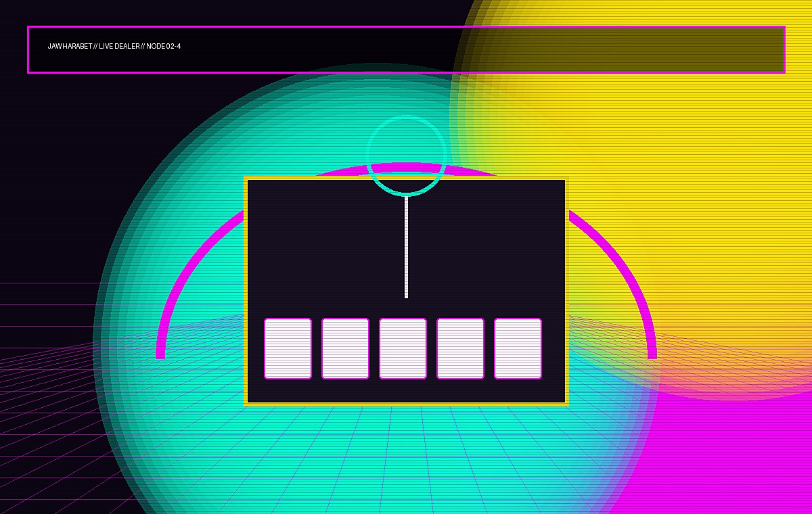This screenshot has height=514, width=812.
Task: Choose the second card from the left
Action: tap(345, 348)
